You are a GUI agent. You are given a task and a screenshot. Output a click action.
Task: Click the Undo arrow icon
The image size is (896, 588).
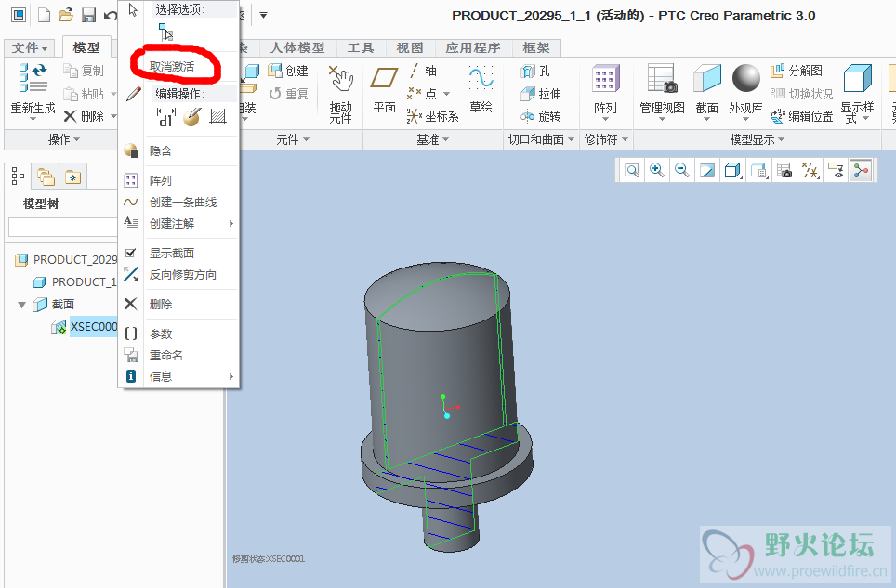[x=111, y=15]
